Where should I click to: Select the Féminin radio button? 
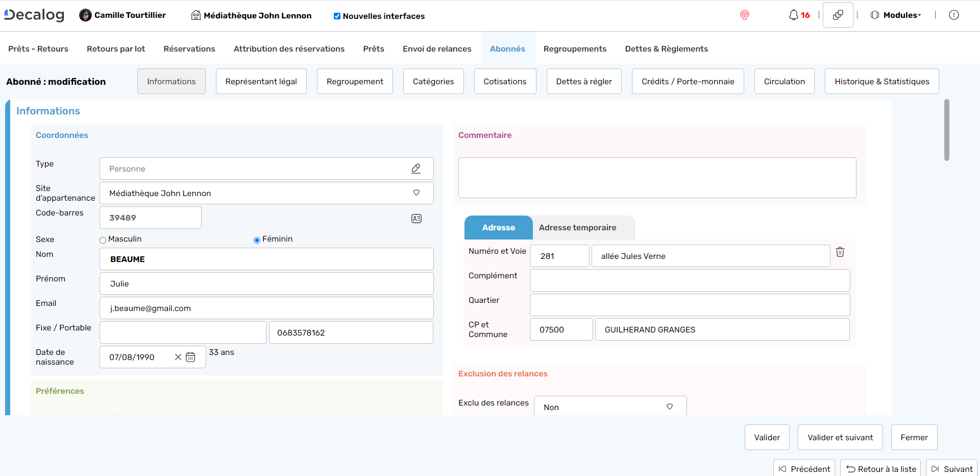pos(257,240)
